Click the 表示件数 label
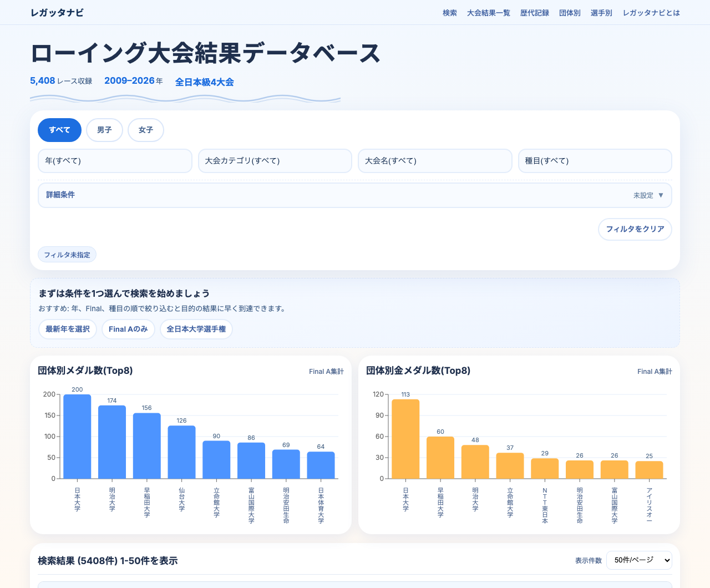 (588, 561)
